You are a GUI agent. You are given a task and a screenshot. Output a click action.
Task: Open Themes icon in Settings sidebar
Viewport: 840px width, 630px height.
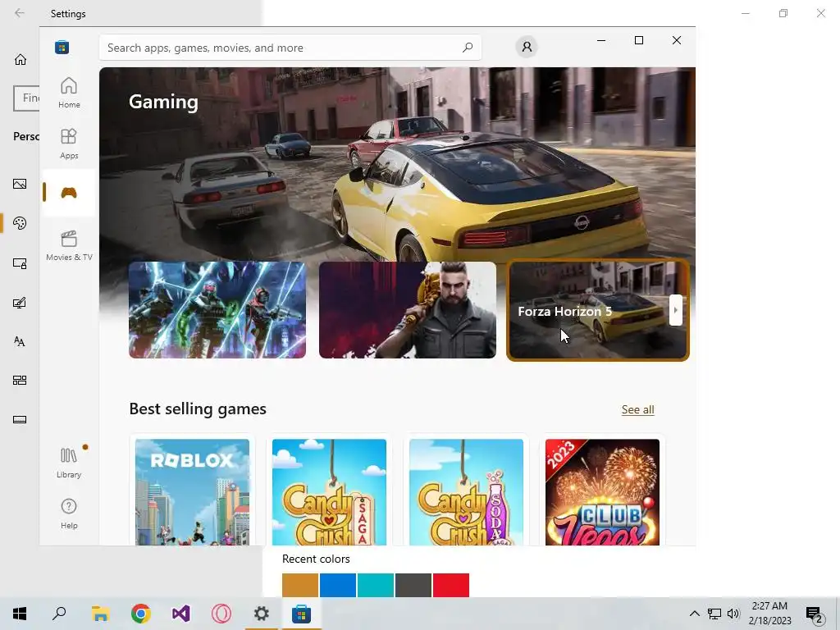click(x=20, y=303)
